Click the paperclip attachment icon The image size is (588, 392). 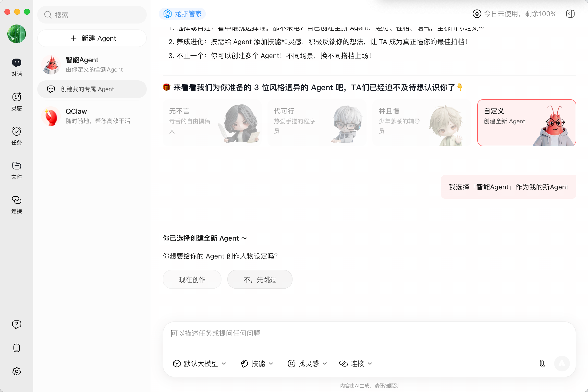[542, 363]
